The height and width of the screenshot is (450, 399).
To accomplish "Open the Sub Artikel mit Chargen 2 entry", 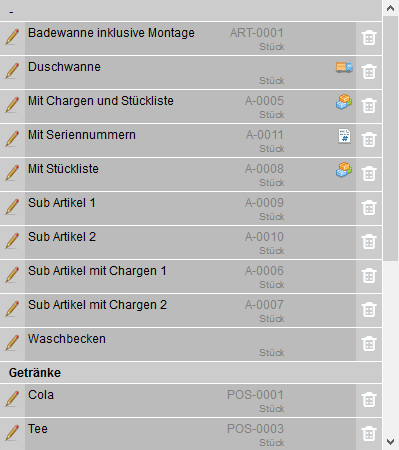I will [191, 310].
